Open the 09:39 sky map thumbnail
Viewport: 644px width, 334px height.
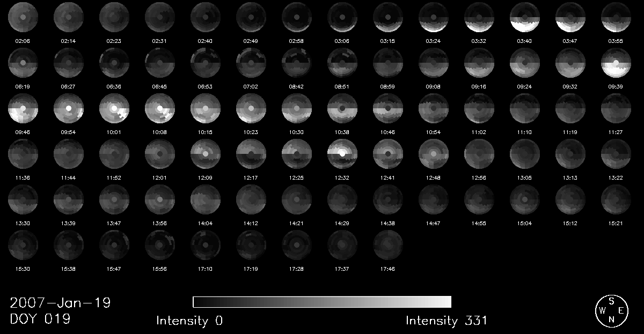pos(616,63)
